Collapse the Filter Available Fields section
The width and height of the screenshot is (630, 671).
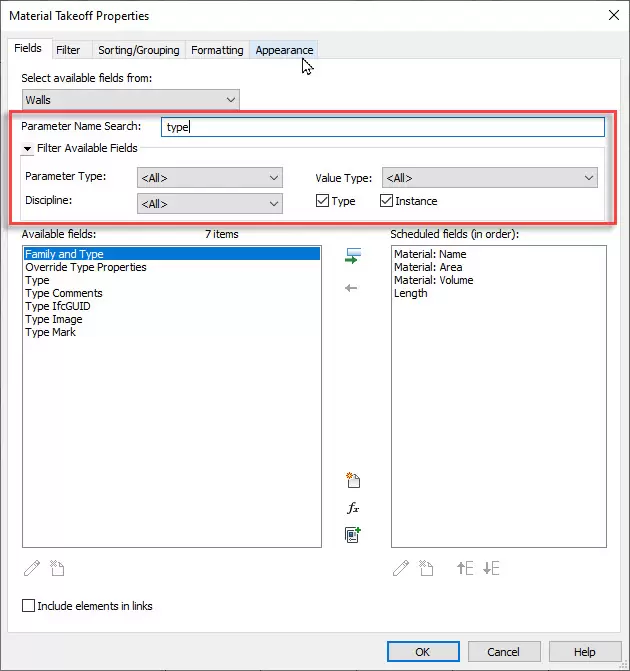click(28, 149)
